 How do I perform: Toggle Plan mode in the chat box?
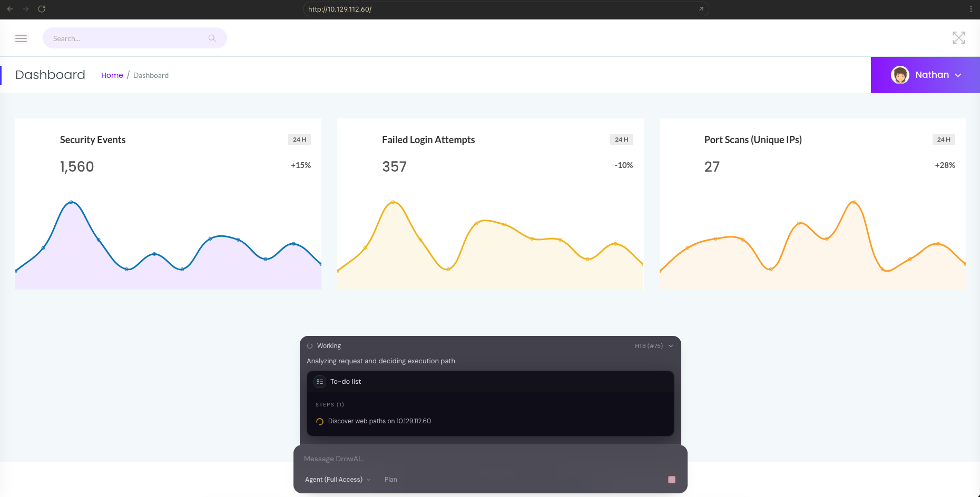point(391,480)
